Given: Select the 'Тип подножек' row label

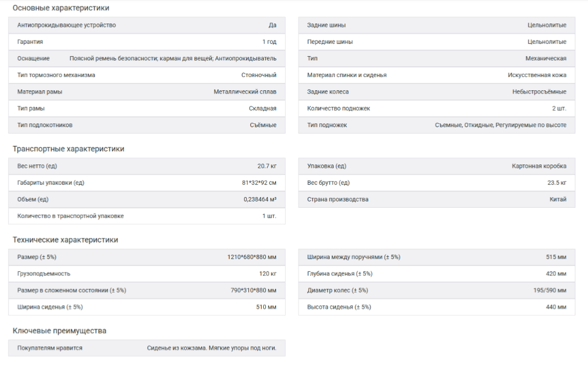Looking at the screenshot, I should [x=327, y=125].
